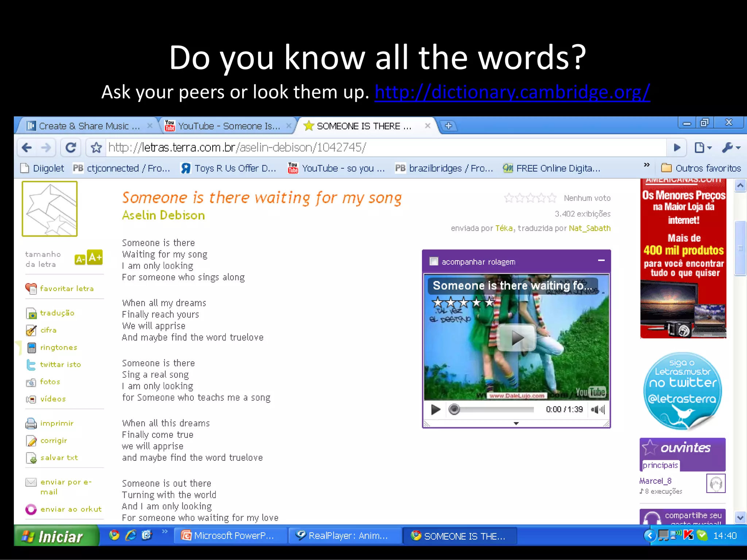
Task: Click the imprimir printer icon
Action: pyautogui.click(x=31, y=423)
